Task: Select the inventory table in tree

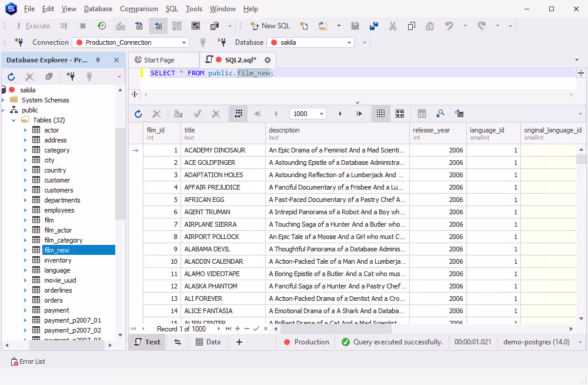Action: coord(58,260)
